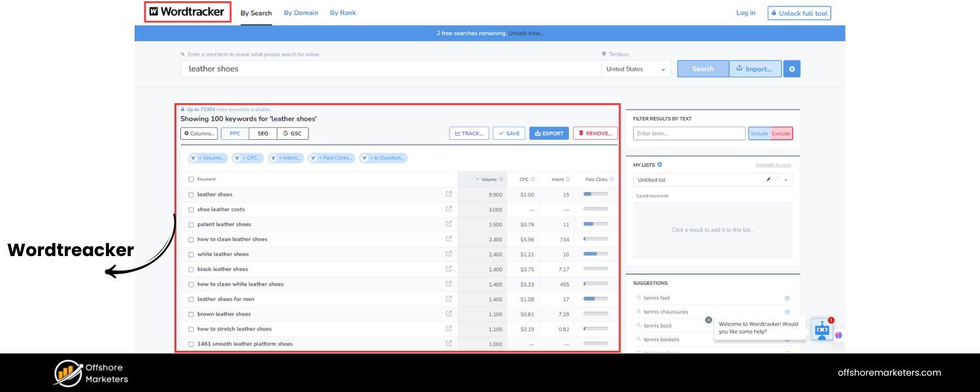The image size is (980, 392).
Task: Edit the Untitled list name with pencil icon
Action: tap(768, 179)
